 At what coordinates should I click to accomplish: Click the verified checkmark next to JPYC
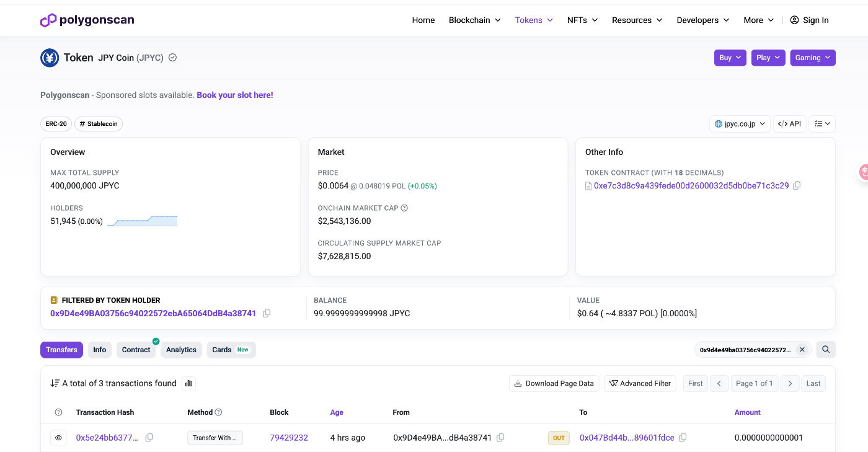tap(173, 58)
